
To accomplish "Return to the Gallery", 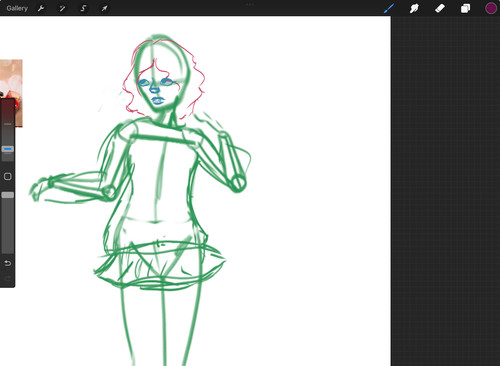I will point(17,8).
